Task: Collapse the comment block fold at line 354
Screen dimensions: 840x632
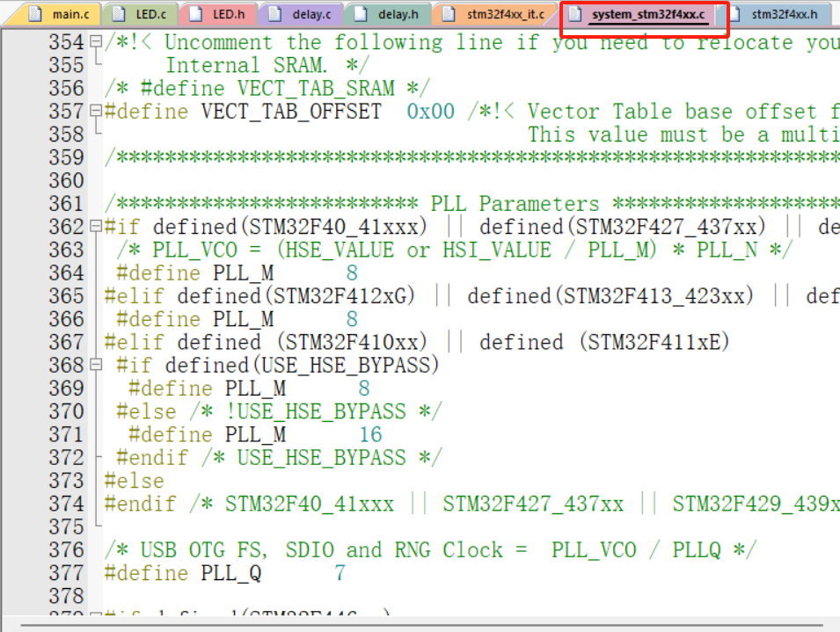Action: (x=97, y=41)
